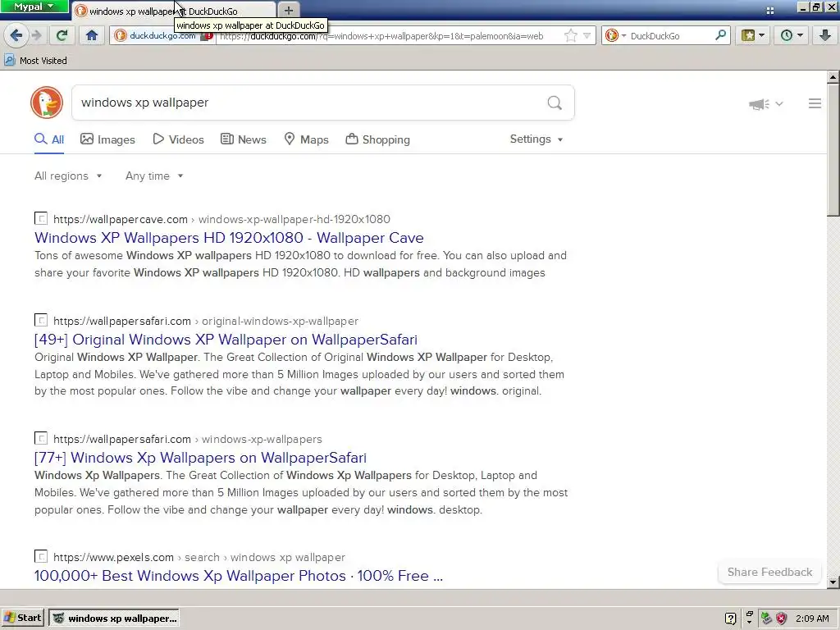The image size is (840, 630).
Task: Open the Downloads arrow button
Action: click(x=825, y=36)
